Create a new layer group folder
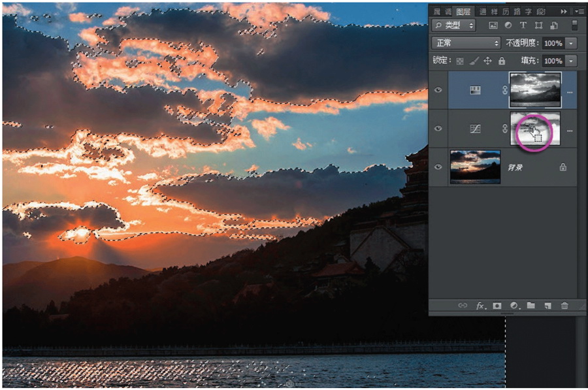This screenshot has width=588, height=390. [x=531, y=305]
